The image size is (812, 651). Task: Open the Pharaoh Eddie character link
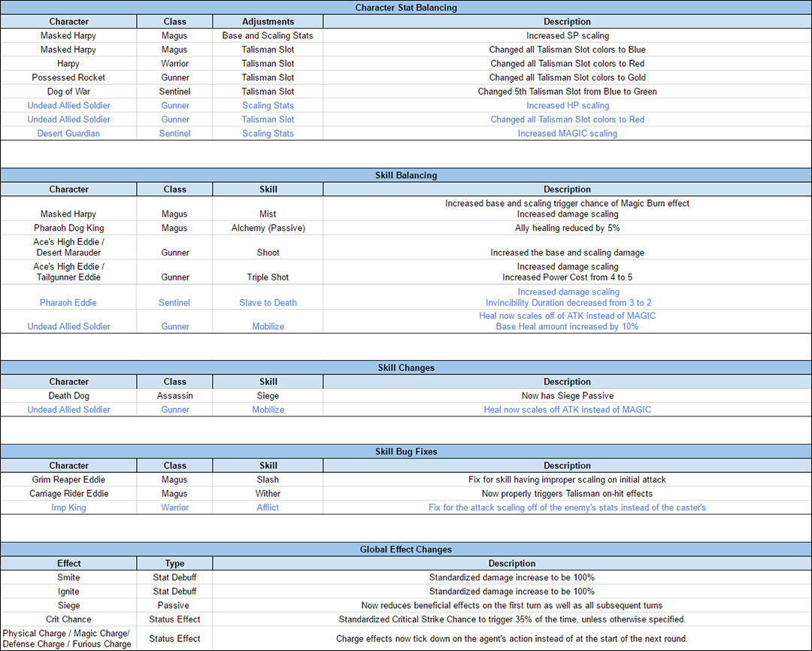pos(68,303)
